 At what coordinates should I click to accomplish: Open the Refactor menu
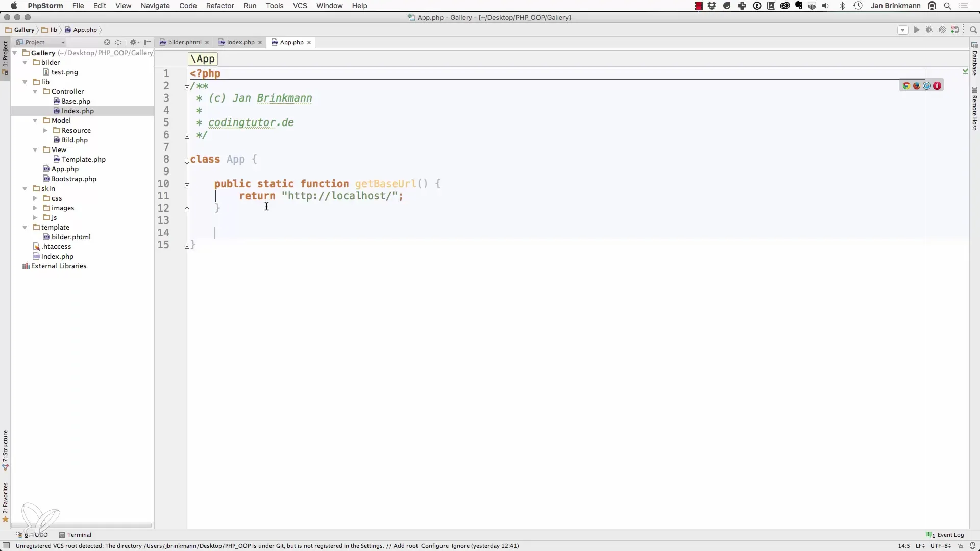tap(220, 6)
